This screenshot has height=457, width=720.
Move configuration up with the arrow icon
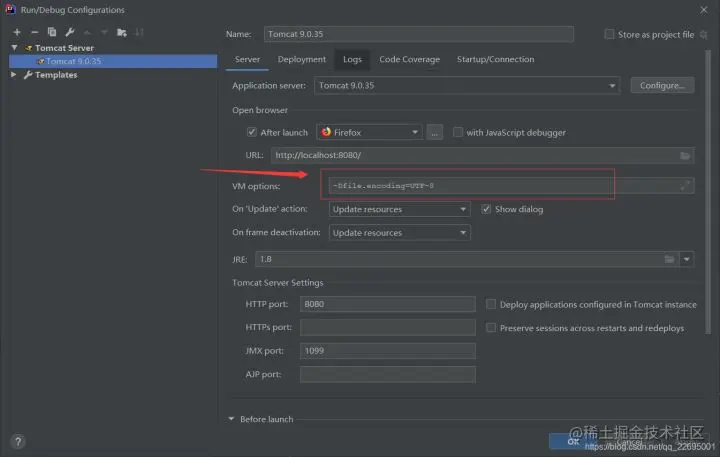[x=87, y=32]
